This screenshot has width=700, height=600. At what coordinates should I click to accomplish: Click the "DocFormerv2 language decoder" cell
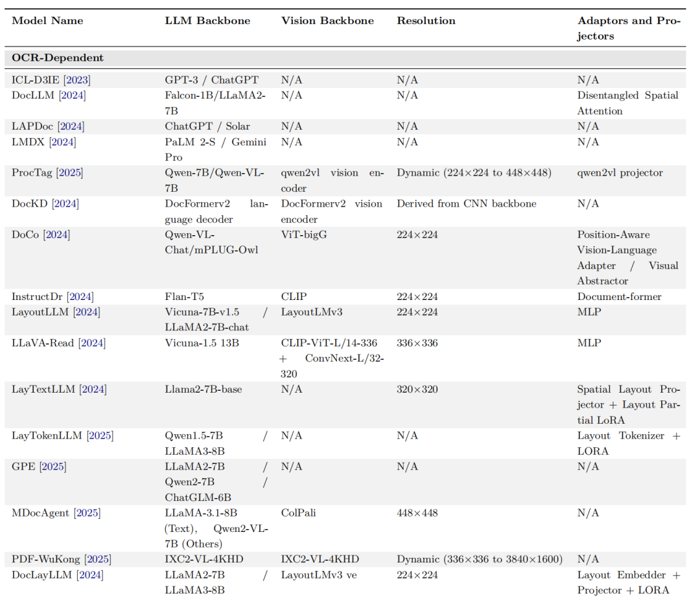tap(216, 212)
